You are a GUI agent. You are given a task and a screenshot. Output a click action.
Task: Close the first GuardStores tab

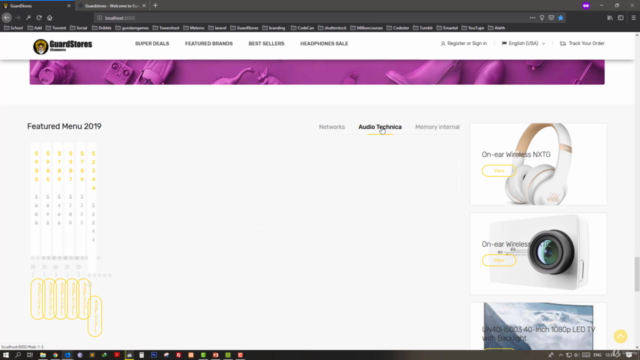click(x=69, y=6)
